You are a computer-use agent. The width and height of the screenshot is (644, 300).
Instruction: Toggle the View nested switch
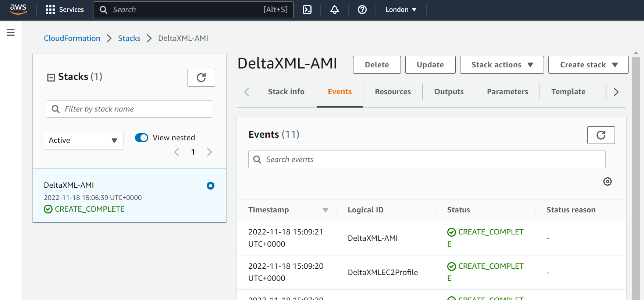pos(142,138)
